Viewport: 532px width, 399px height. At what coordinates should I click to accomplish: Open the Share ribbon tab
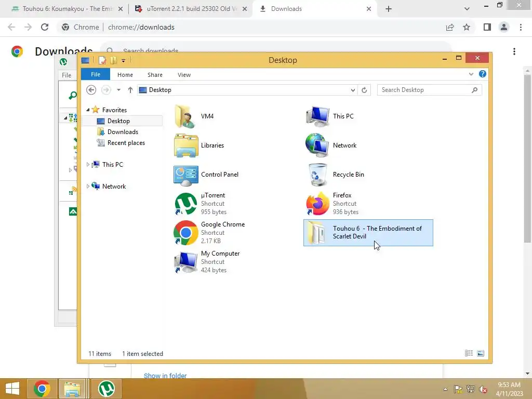click(x=155, y=75)
